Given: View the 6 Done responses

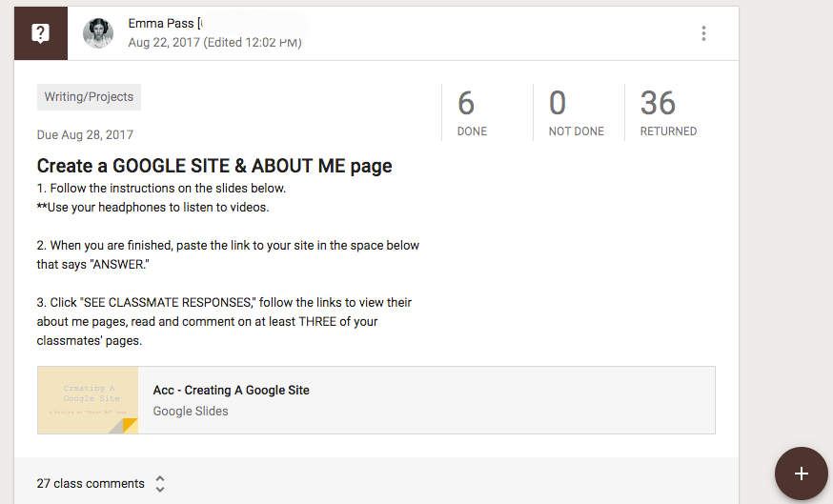Looking at the screenshot, I should point(473,112).
